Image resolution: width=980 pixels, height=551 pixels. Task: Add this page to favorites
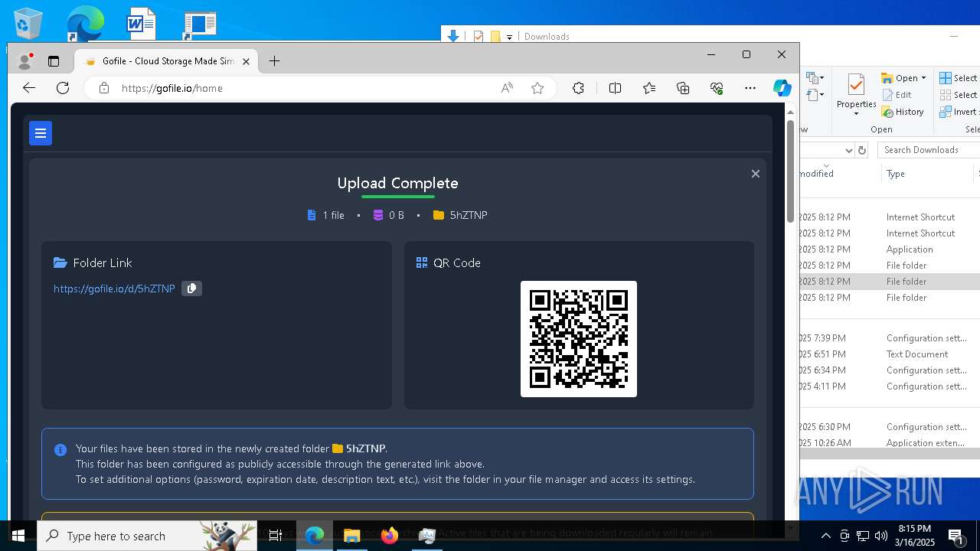(x=537, y=88)
